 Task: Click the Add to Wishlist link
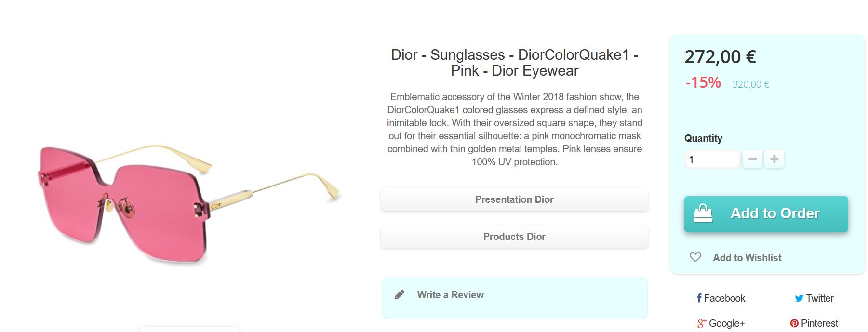click(x=747, y=258)
